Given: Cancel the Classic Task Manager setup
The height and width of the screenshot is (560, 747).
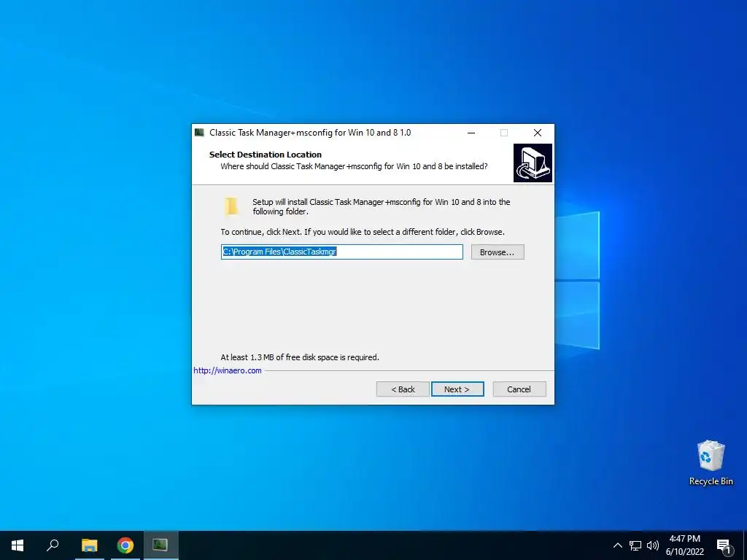Looking at the screenshot, I should click(519, 389).
